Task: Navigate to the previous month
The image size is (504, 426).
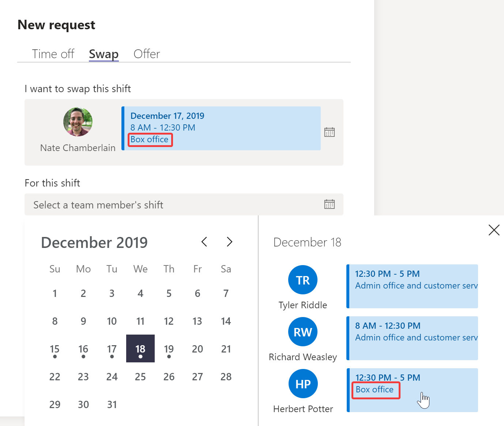Action: point(204,242)
